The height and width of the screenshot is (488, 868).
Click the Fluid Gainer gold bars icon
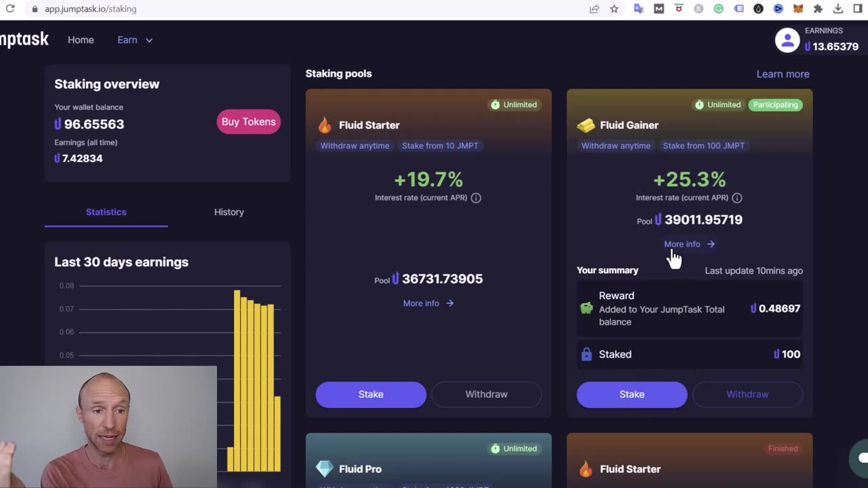(585, 125)
